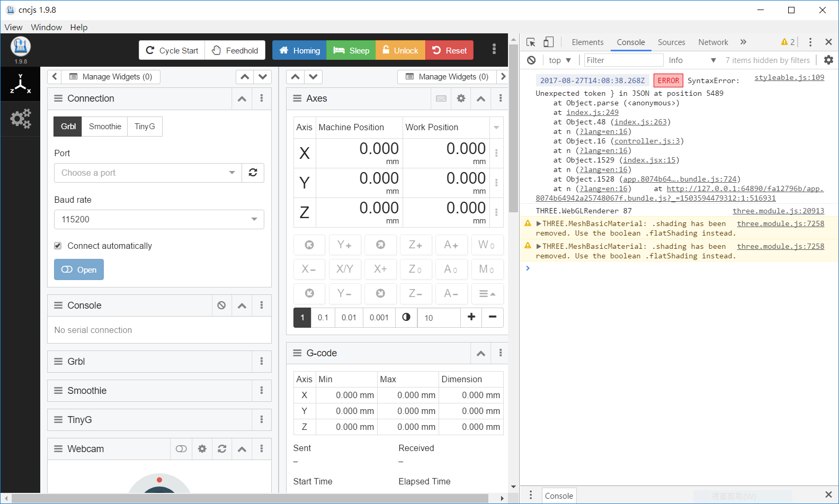This screenshot has width=839, height=504.
Task: Open keyboard jog icon in Axes
Action: pyautogui.click(x=441, y=98)
